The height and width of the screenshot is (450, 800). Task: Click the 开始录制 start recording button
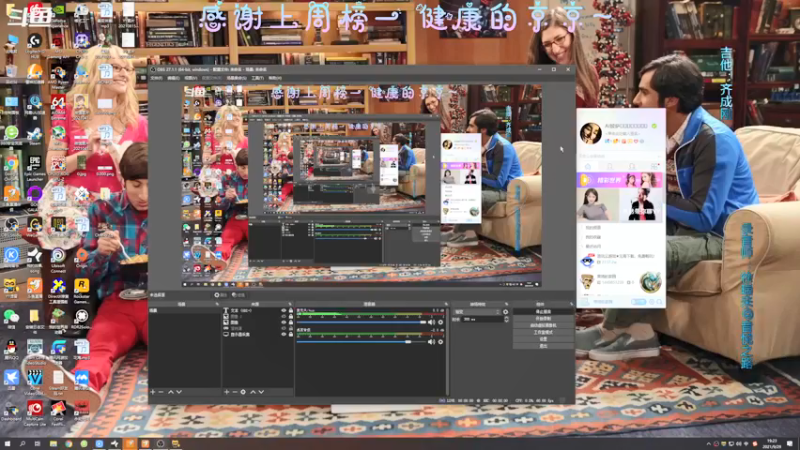pos(544,318)
